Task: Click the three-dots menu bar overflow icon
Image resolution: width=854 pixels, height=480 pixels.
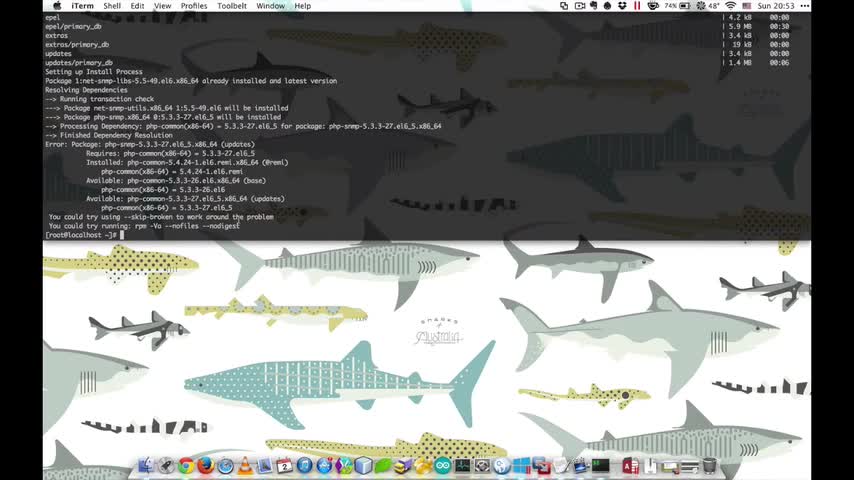Action: pos(804,6)
